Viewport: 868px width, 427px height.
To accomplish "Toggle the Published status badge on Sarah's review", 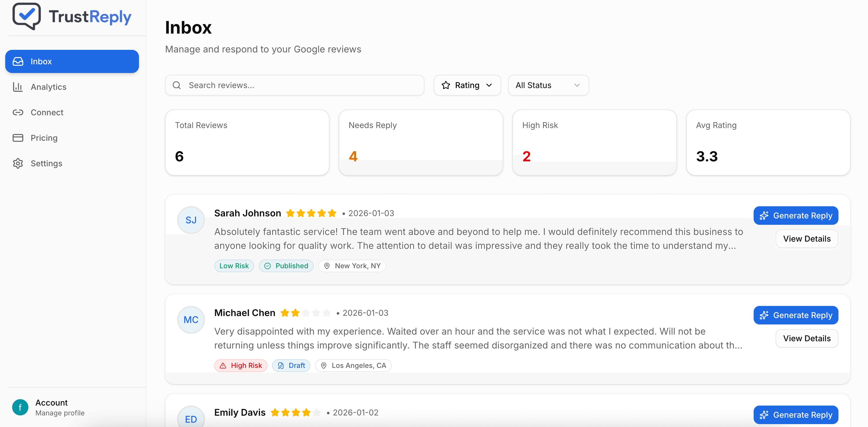I will [286, 266].
